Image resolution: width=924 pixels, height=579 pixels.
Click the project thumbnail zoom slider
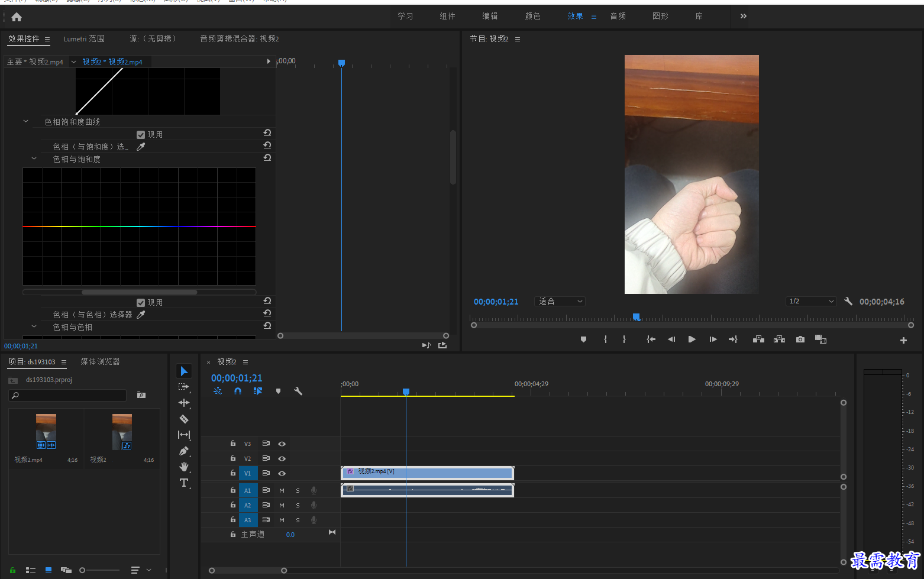pos(100,570)
